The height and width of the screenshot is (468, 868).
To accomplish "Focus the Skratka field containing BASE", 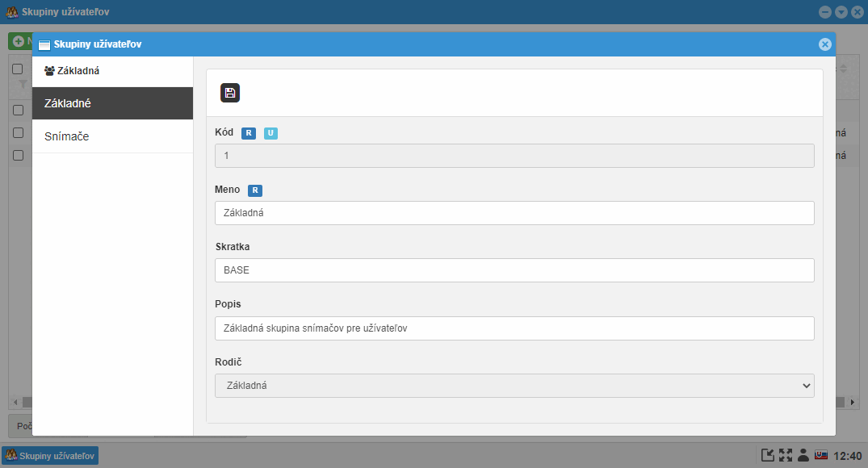I will tap(514, 270).
